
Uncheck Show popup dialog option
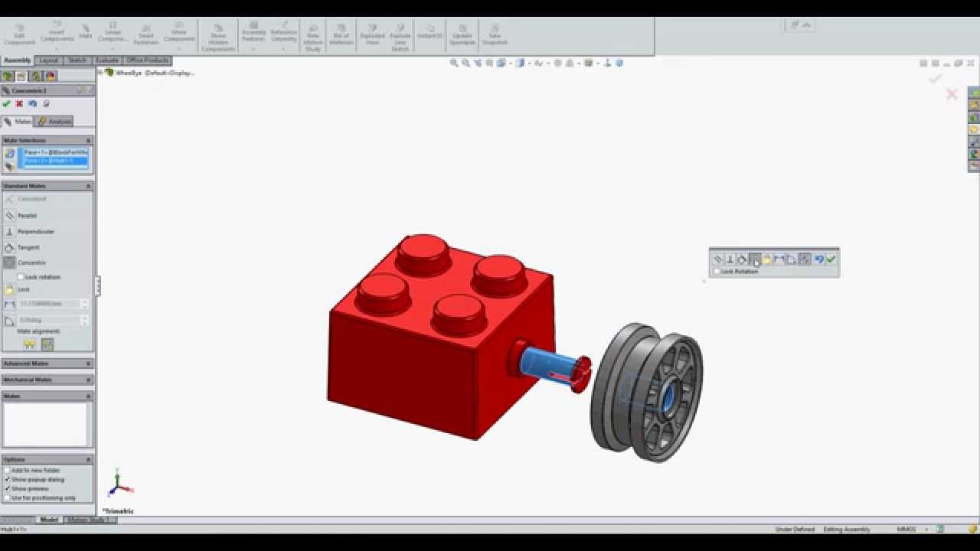point(8,480)
